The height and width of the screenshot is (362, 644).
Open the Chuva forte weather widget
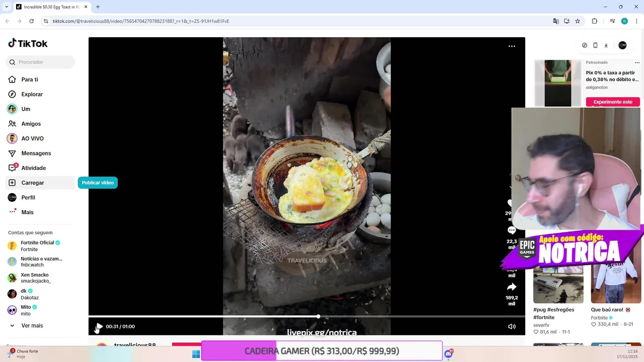(x=23, y=353)
